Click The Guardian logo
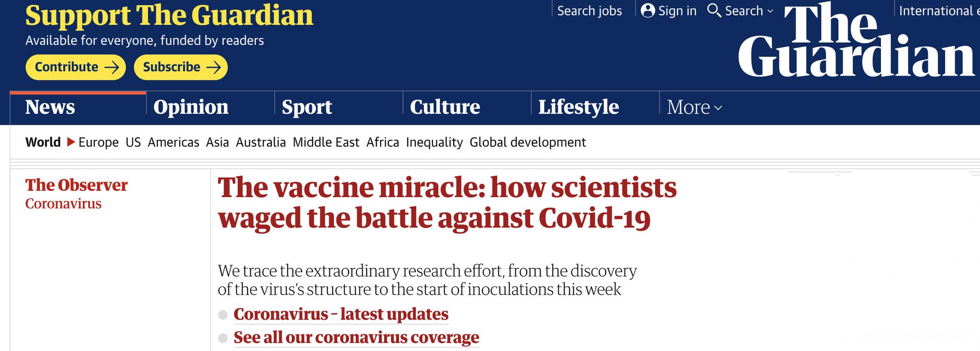 coord(856,42)
